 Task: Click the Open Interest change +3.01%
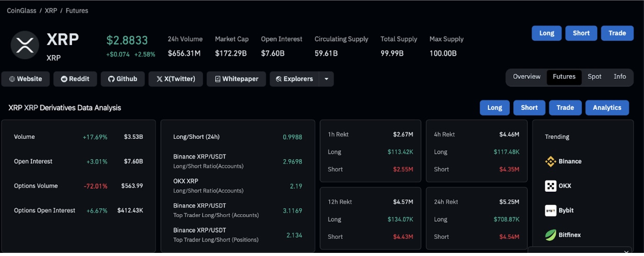pyautogui.click(x=97, y=162)
